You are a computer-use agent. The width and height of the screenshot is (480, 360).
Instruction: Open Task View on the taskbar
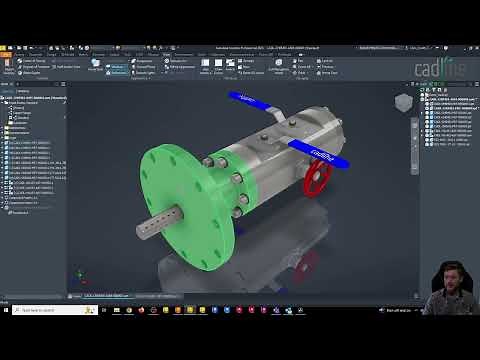click(104, 310)
